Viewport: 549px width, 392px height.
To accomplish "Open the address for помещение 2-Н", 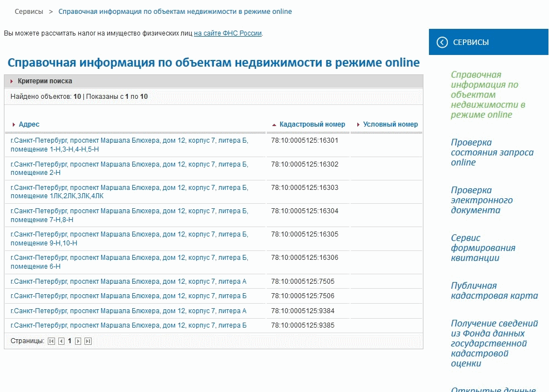I will coord(129,168).
